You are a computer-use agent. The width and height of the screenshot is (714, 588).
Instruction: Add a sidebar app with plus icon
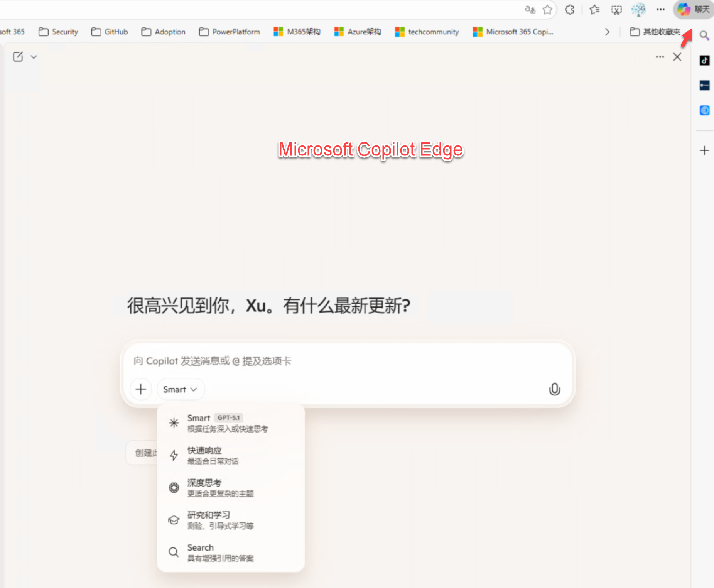(704, 150)
